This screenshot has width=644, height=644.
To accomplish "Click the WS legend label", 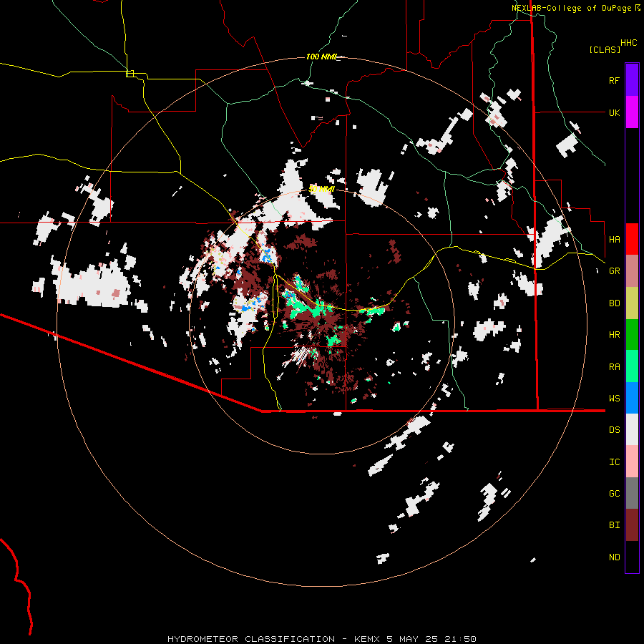I will click(614, 399).
